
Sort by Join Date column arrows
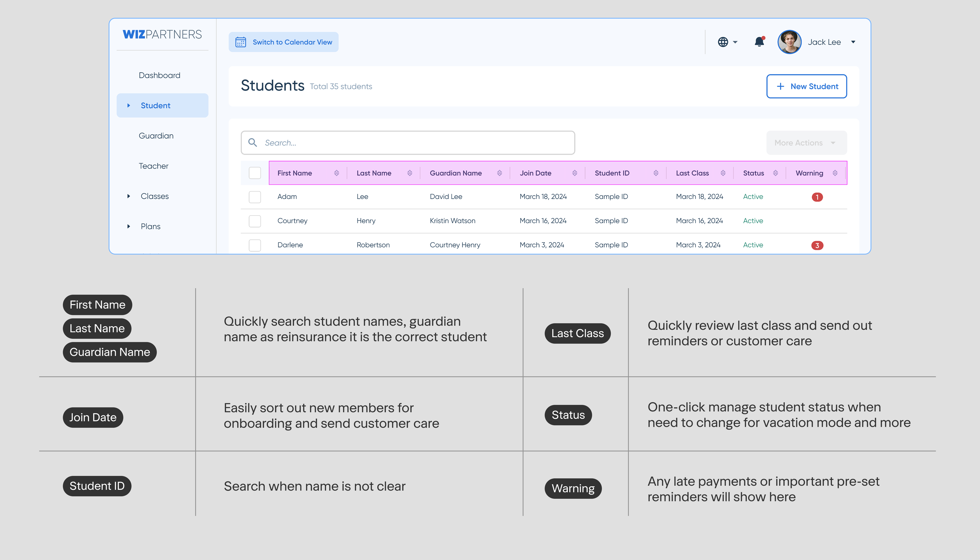point(575,173)
